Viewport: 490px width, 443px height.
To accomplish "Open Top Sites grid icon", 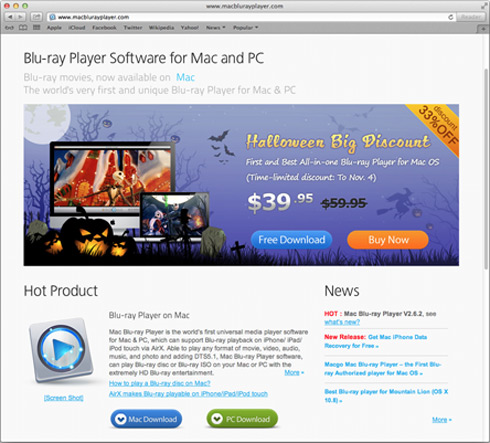I will pyautogui.click(x=36, y=28).
